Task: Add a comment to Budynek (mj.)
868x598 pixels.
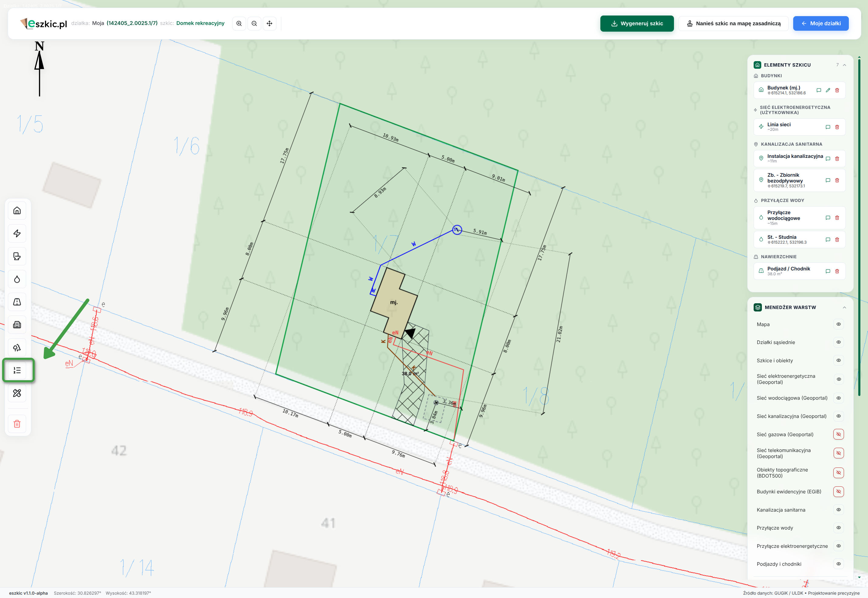Action: click(x=819, y=90)
